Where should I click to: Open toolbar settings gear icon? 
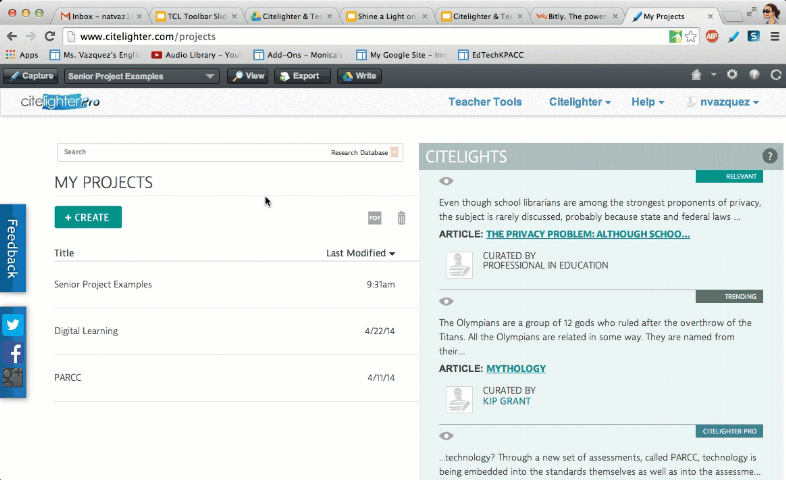coord(732,75)
